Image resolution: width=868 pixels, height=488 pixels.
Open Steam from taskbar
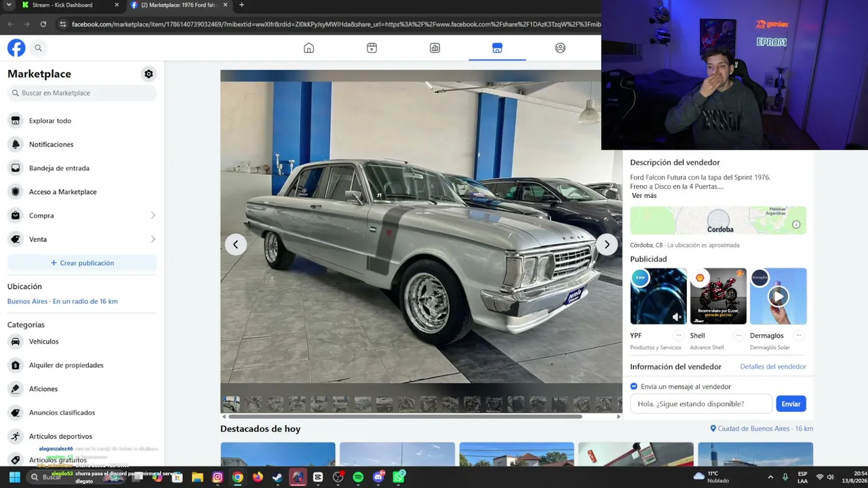pos(277,477)
